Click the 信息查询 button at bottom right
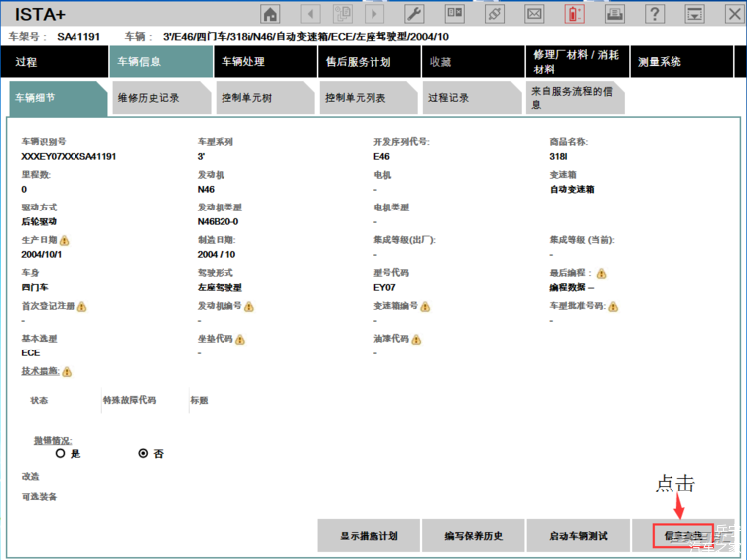The height and width of the screenshot is (560, 747). click(682, 536)
